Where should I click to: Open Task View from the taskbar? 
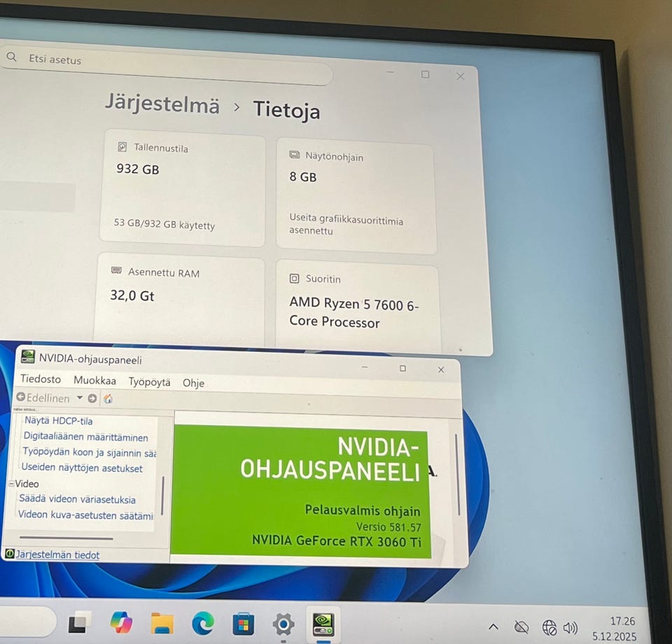coord(80,622)
